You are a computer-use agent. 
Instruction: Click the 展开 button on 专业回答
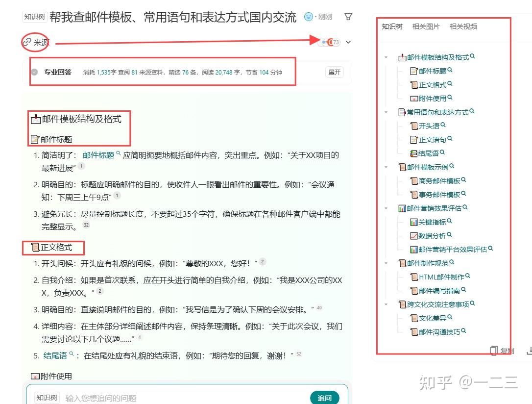[x=334, y=72]
